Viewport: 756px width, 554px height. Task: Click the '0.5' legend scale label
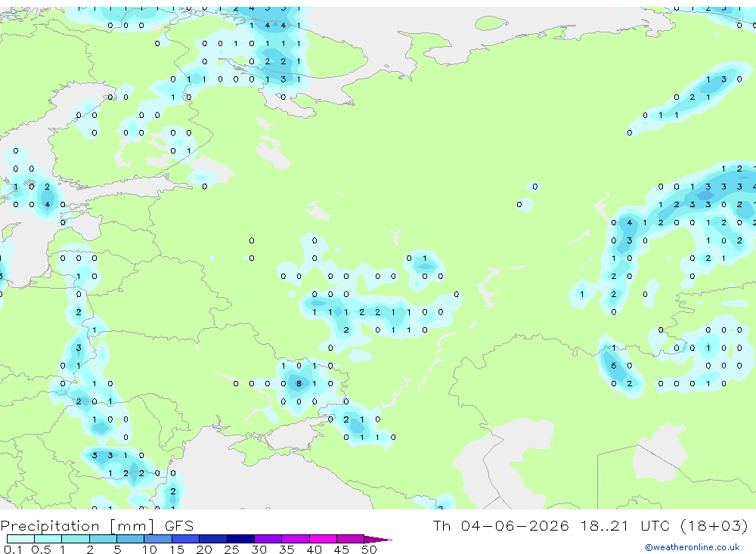[x=41, y=549]
